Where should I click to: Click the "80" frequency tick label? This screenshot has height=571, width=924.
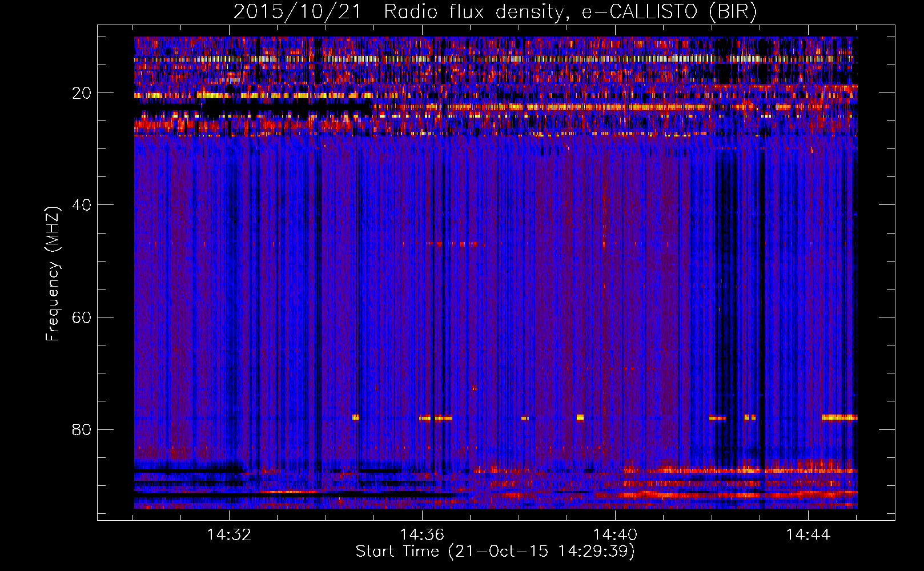click(x=82, y=429)
